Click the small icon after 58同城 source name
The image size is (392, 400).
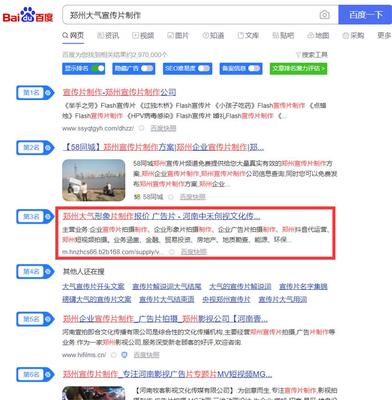pyautogui.click(x=171, y=197)
